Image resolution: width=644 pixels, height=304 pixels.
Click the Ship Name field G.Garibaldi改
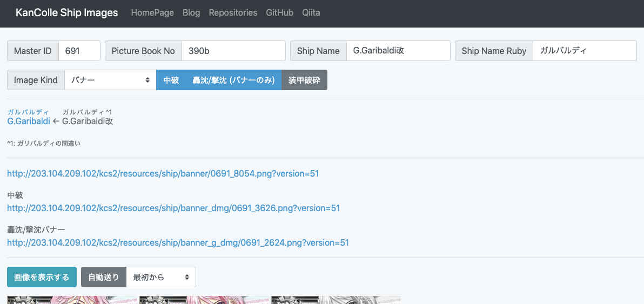[398, 51]
